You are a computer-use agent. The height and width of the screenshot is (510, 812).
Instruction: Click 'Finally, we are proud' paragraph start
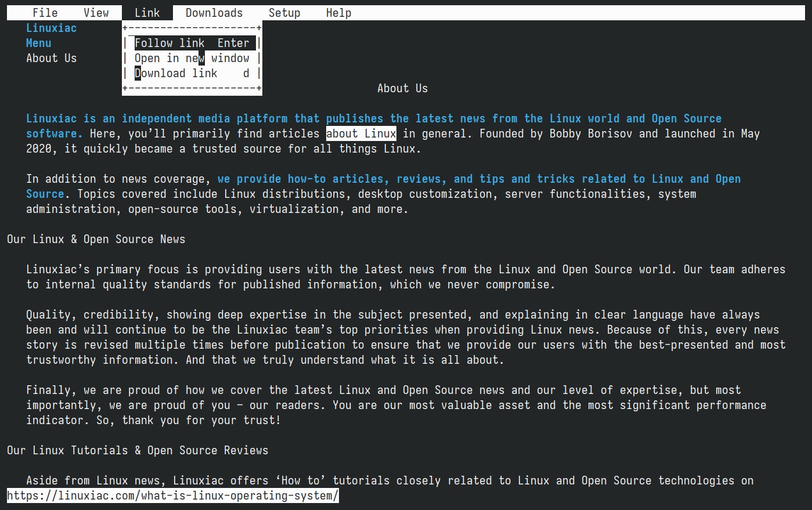pos(384,390)
